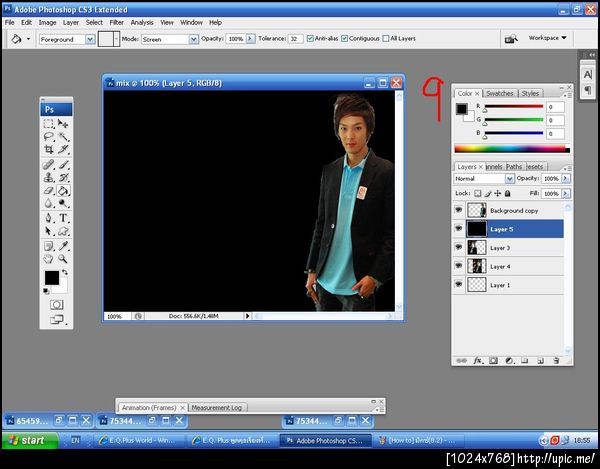This screenshot has height=469, width=600.
Task: Open the File menu
Action: [10, 23]
